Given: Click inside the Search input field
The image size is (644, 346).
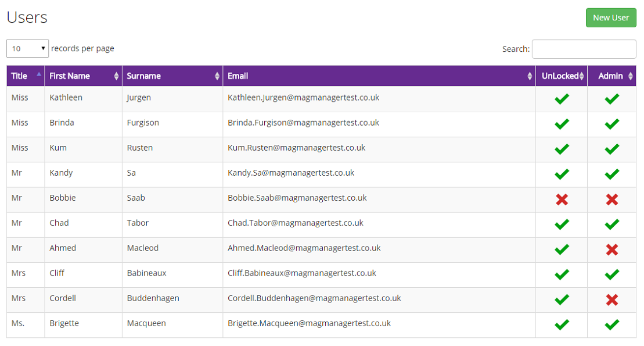Looking at the screenshot, I should pyautogui.click(x=584, y=49).
